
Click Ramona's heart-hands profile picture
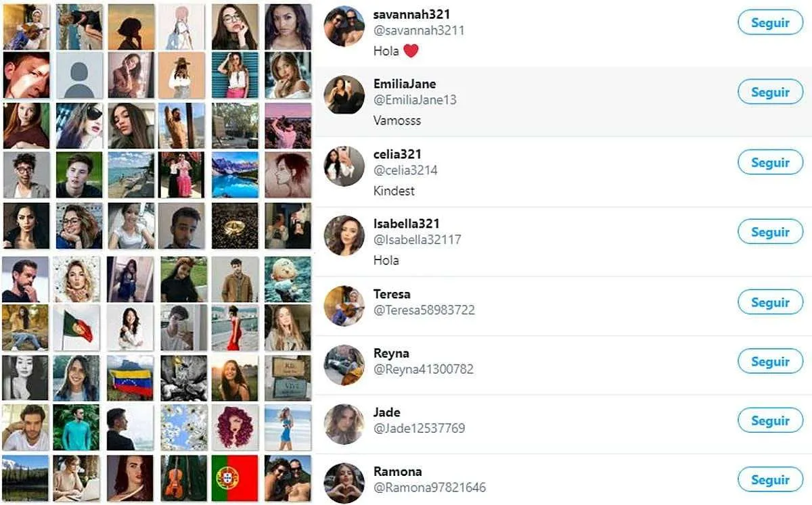click(x=344, y=483)
